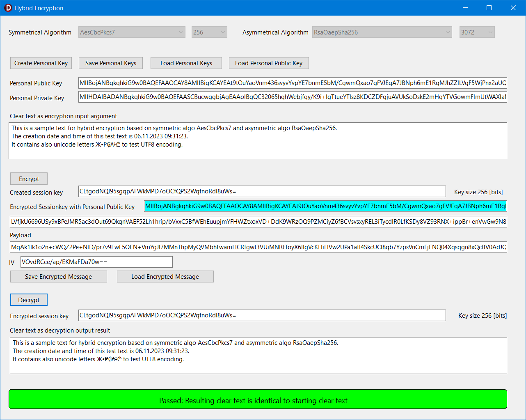Click Load Personal Public Key
The width and height of the screenshot is (526, 420).
tap(269, 63)
